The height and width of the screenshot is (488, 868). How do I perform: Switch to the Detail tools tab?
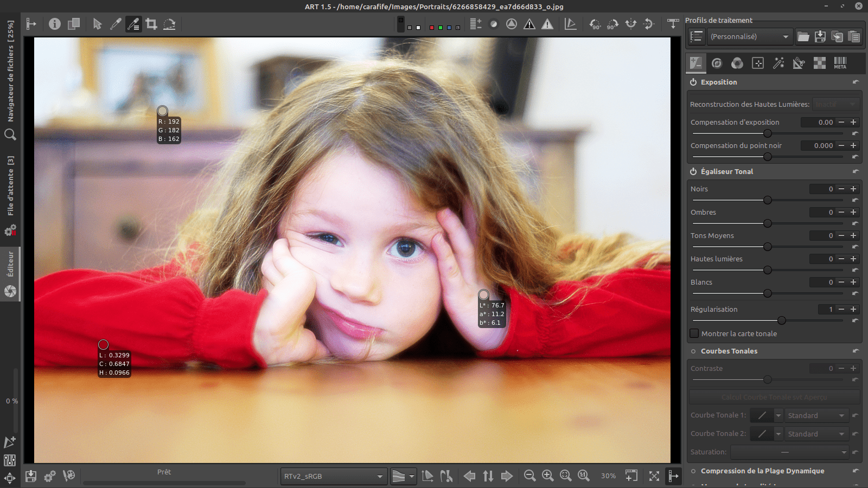point(717,63)
